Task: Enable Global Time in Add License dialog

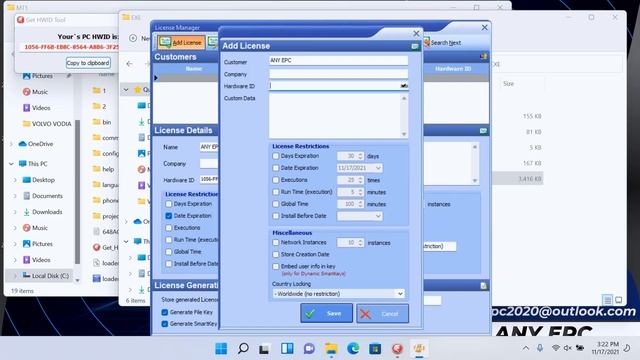Action: pos(276,204)
